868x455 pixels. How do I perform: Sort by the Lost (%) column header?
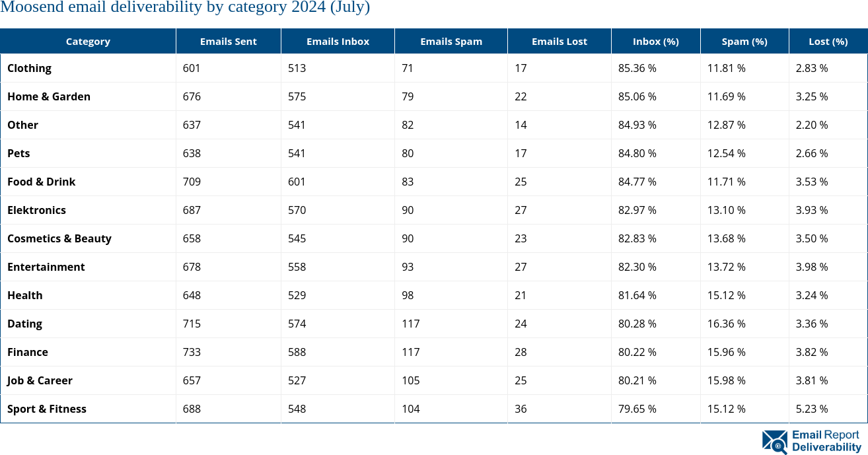click(828, 41)
